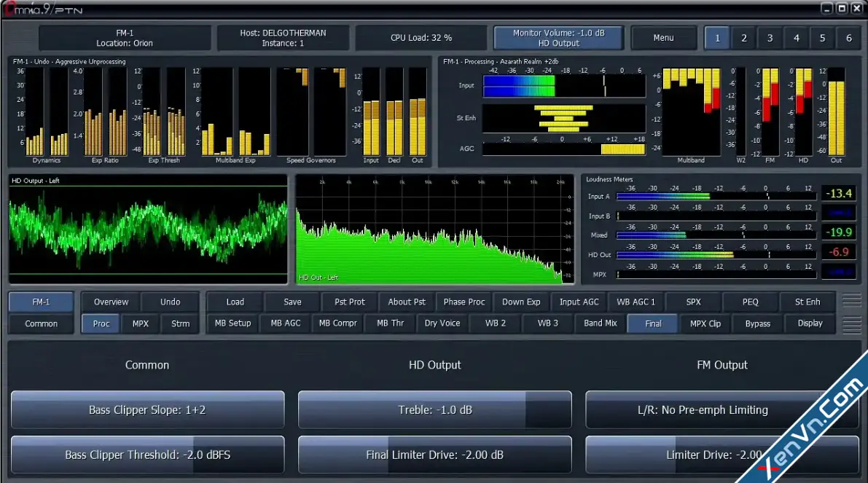868x483 pixels.
Task: Click the AGC meter bar
Action: click(x=563, y=149)
